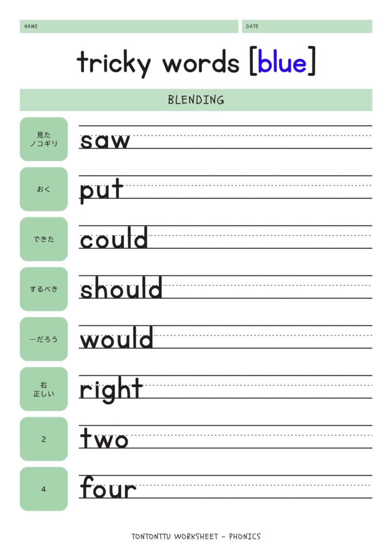Click the word saw
392x555 pixels.
(x=105, y=140)
